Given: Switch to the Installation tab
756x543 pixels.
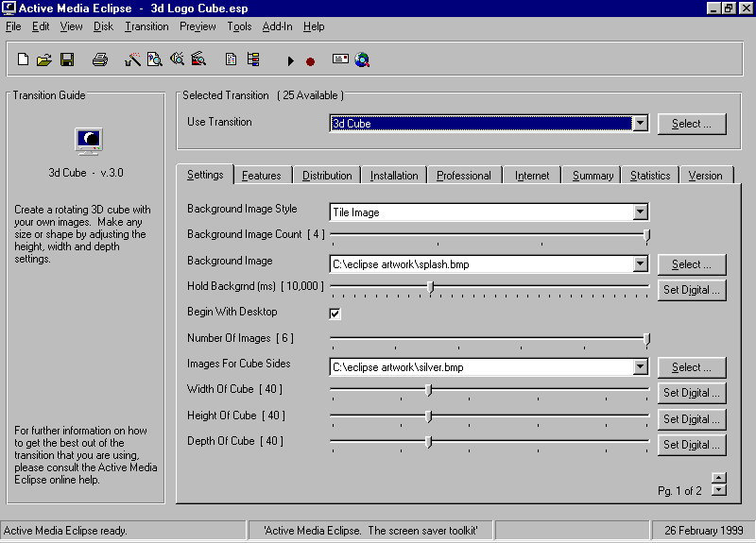Looking at the screenshot, I should click(394, 176).
